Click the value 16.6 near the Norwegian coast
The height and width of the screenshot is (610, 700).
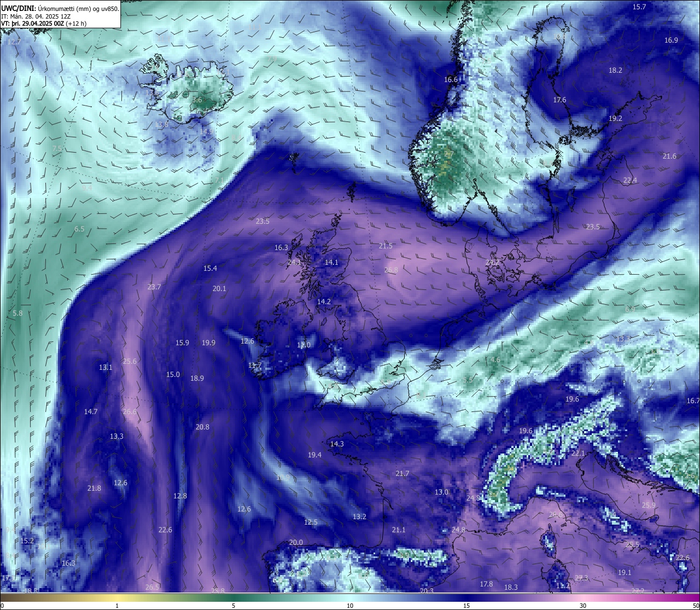[451, 79]
